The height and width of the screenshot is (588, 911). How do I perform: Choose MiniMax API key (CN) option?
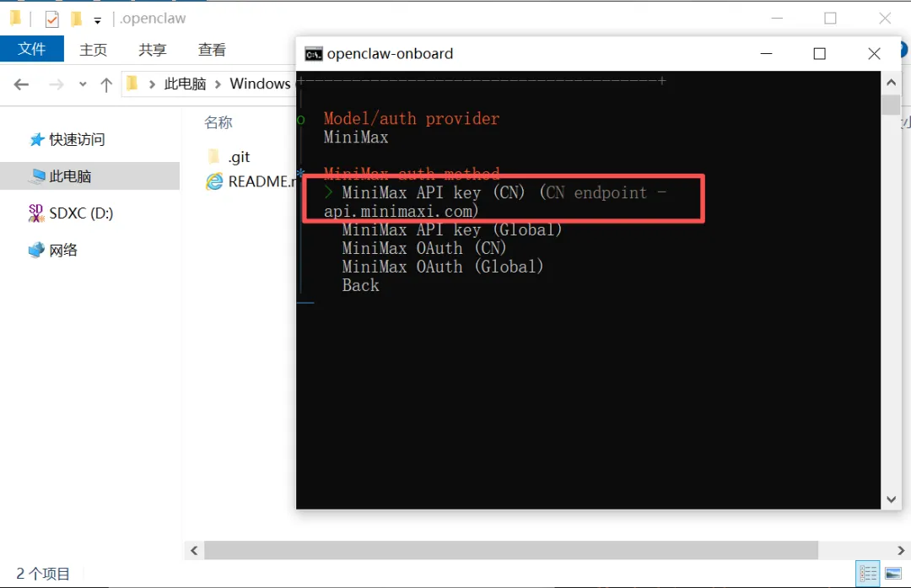coord(495,202)
